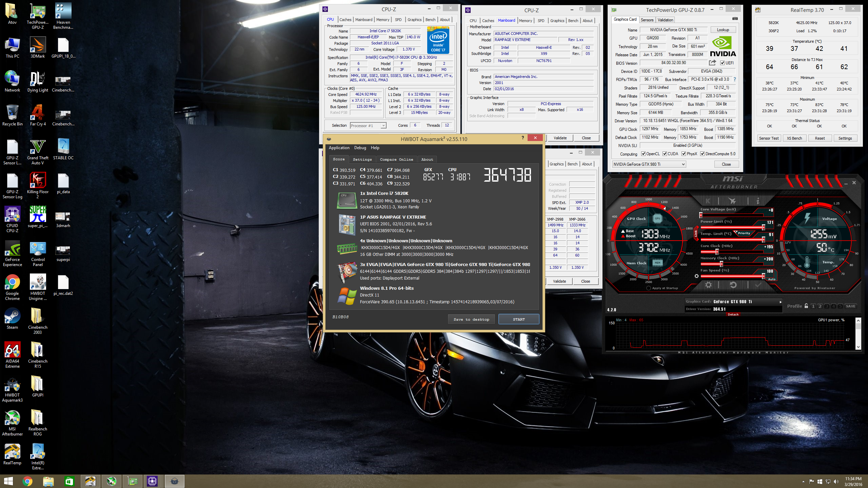The height and width of the screenshot is (488, 868).
Task: Open Steam desktop shortcut
Action: click(12, 319)
